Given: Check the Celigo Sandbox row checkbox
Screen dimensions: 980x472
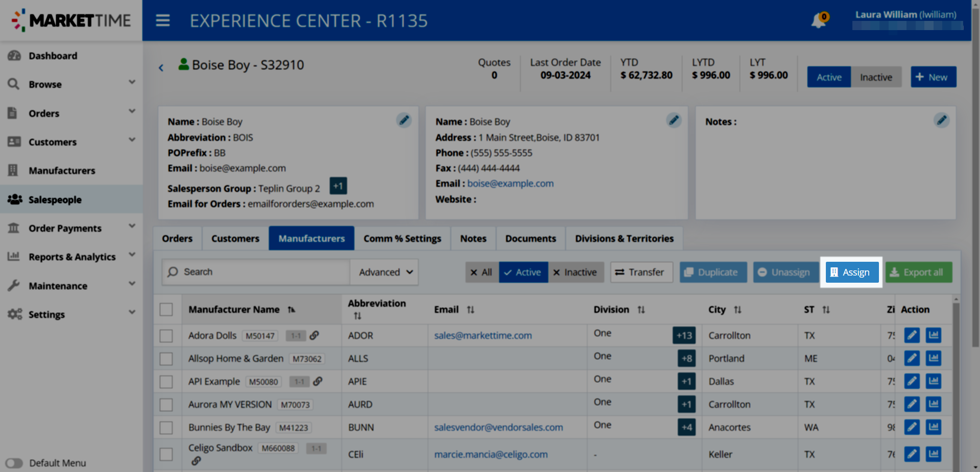Looking at the screenshot, I should click(166, 454).
